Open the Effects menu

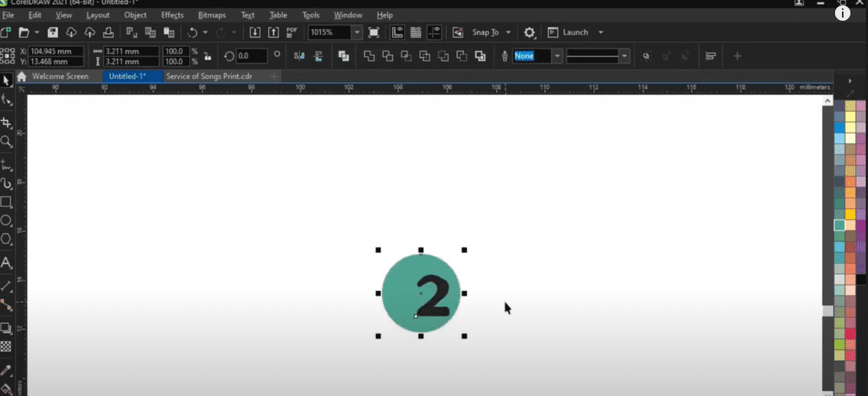(x=172, y=15)
